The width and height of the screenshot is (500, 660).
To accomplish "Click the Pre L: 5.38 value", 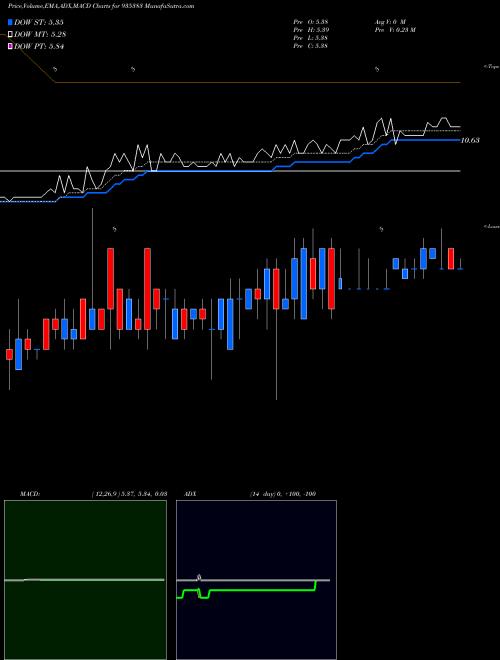I will (x=311, y=38).
